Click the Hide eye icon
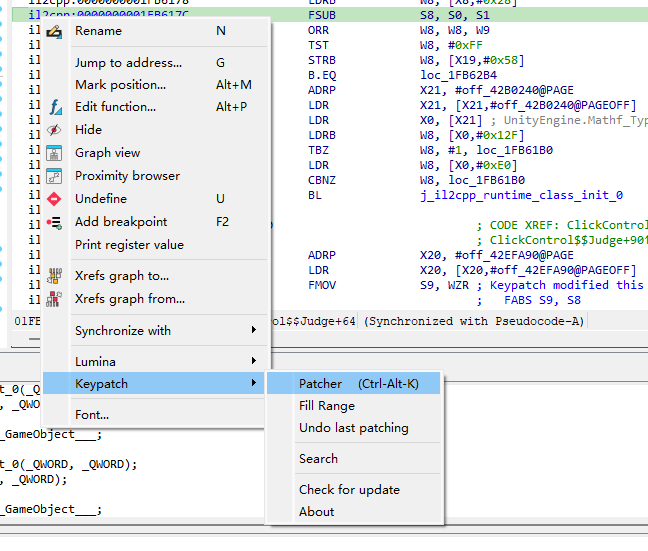Image resolution: width=648 pixels, height=551 pixels. coord(54,130)
